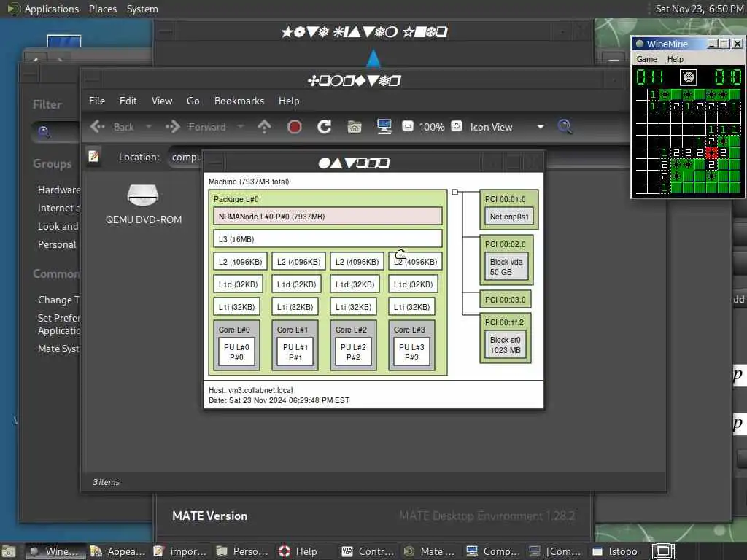Click the Search magnifier in file manager toolbar
The height and width of the screenshot is (560, 747).
point(565,127)
